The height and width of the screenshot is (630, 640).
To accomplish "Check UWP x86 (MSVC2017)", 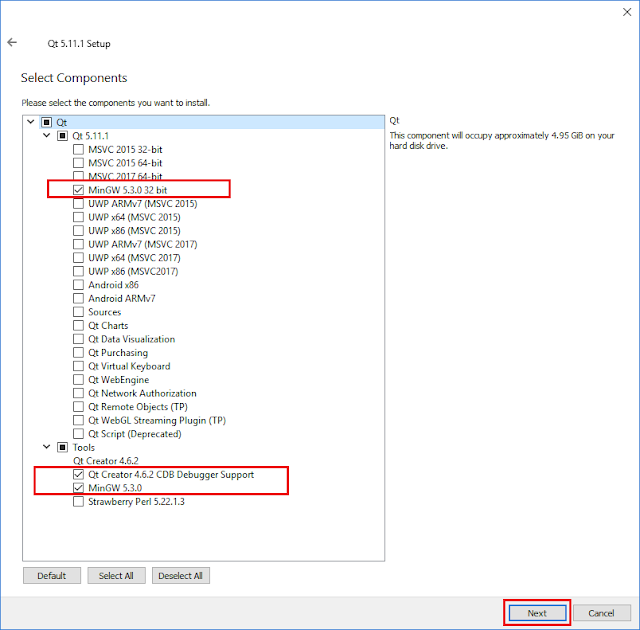I will tap(78, 271).
